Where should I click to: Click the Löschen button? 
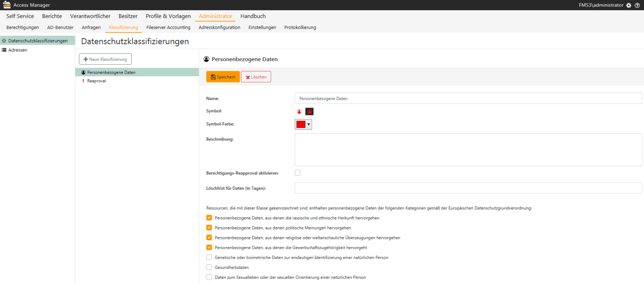[x=256, y=77]
